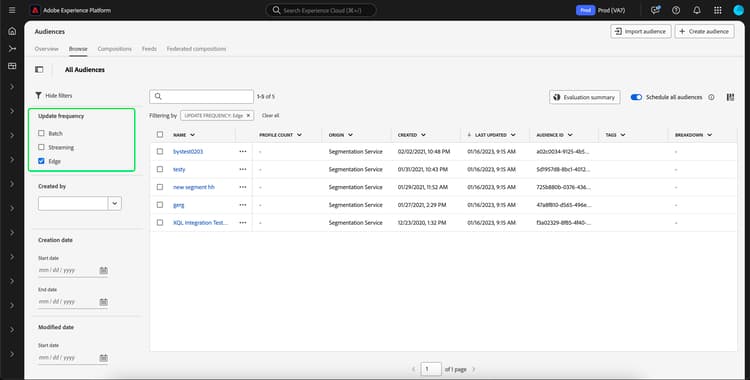Screen dimensions: 750x380
Task: Toggle the Schedule all audiences switch
Action: pos(636,97)
